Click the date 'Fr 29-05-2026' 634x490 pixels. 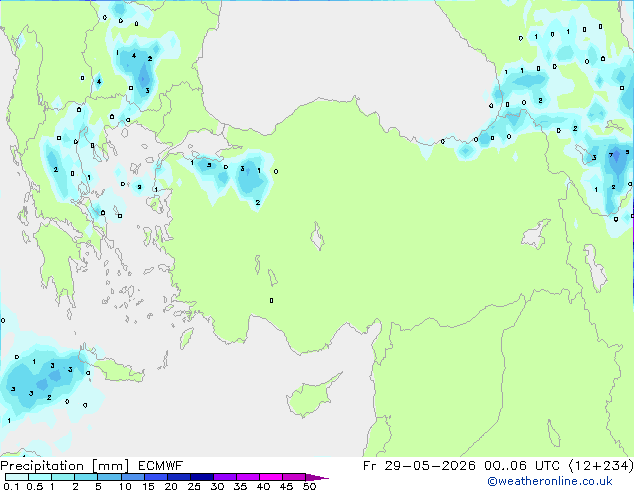click(419, 466)
